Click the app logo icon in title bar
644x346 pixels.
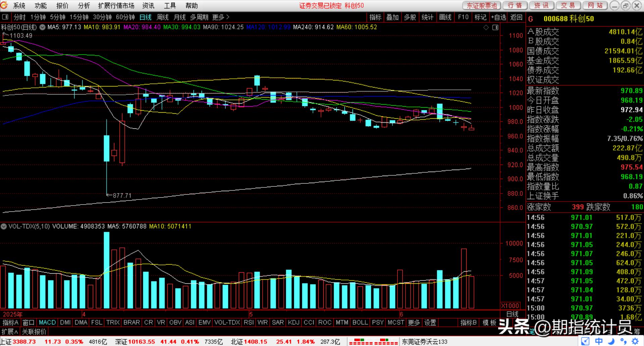4,5
